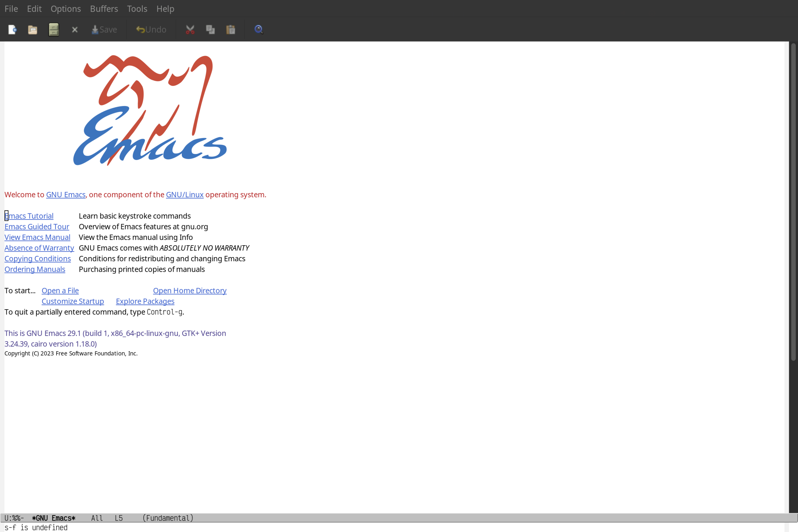798x532 pixels.
Task: Open the Emacs Guided Tour link
Action: (x=37, y=226)
